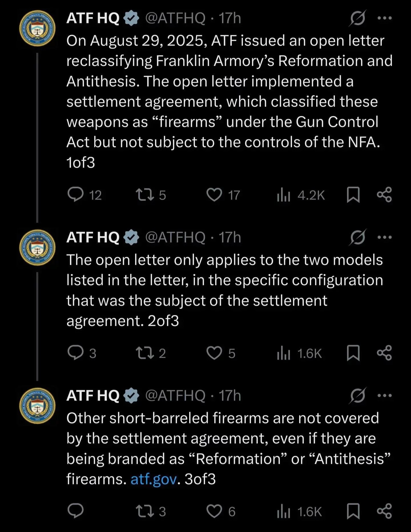The image size is (411, 532).
Task: Reply to the second tweet (2of3)
Action: coord(76,353)
